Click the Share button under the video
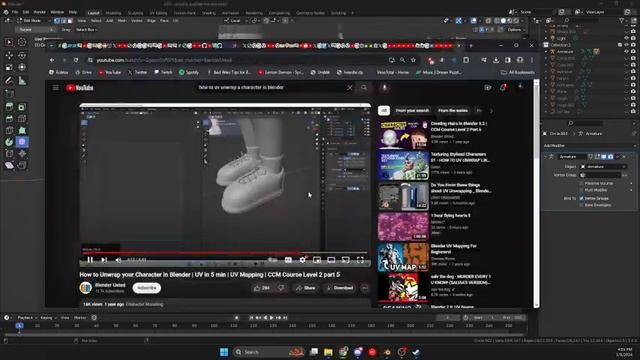 pos(306,288)
